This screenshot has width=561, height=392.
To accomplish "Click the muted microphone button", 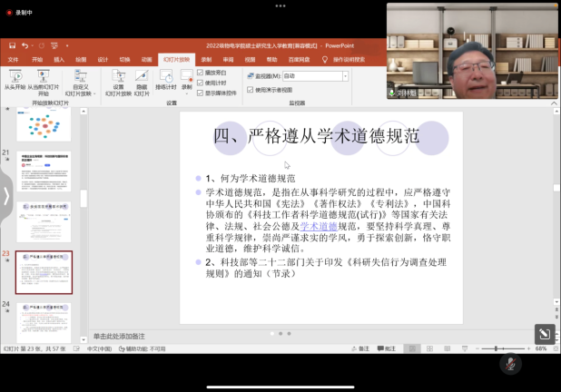I will tap(510, 364).
